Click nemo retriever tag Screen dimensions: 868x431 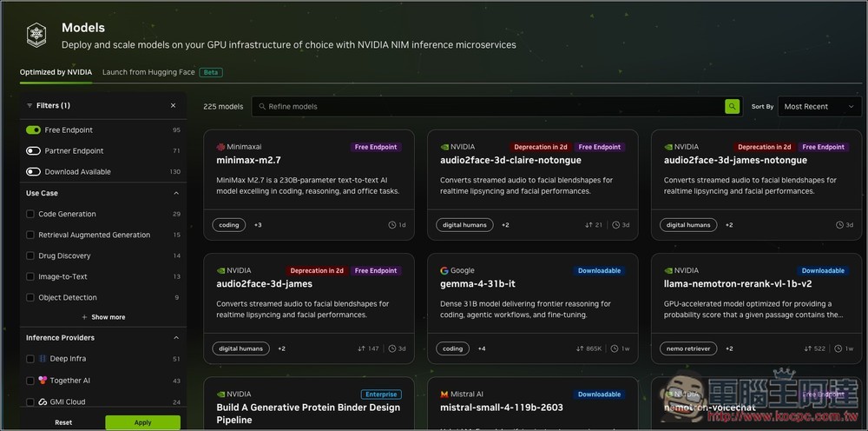[688, 348]
